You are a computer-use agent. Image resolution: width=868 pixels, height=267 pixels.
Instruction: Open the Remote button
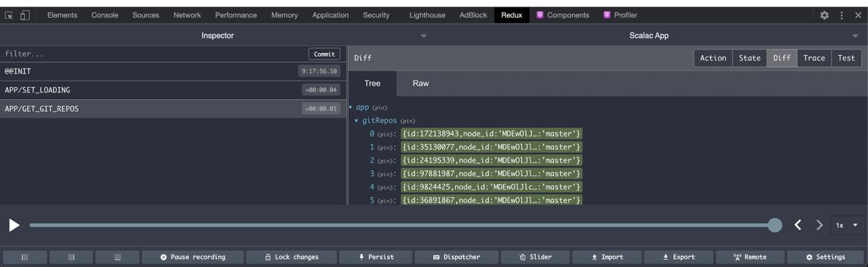tap(751, 257)
